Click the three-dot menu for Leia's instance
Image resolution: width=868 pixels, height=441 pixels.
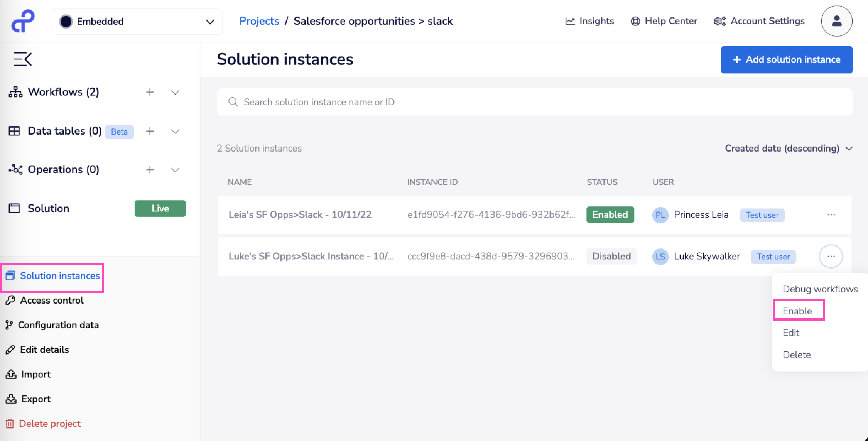click(831, 215)
